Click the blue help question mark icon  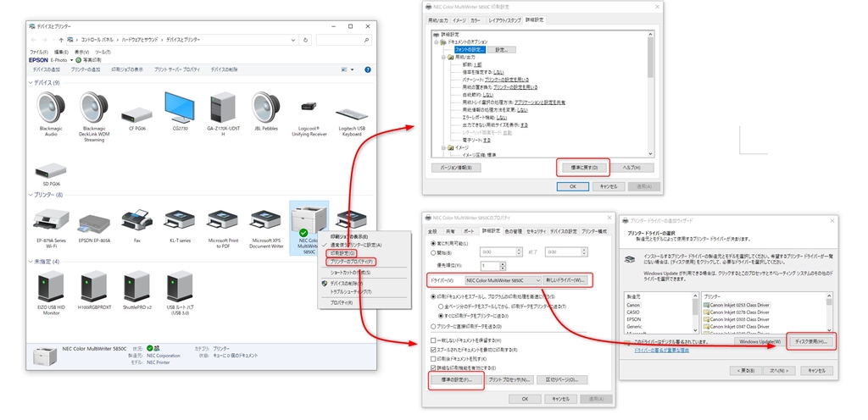pos(368,69)
